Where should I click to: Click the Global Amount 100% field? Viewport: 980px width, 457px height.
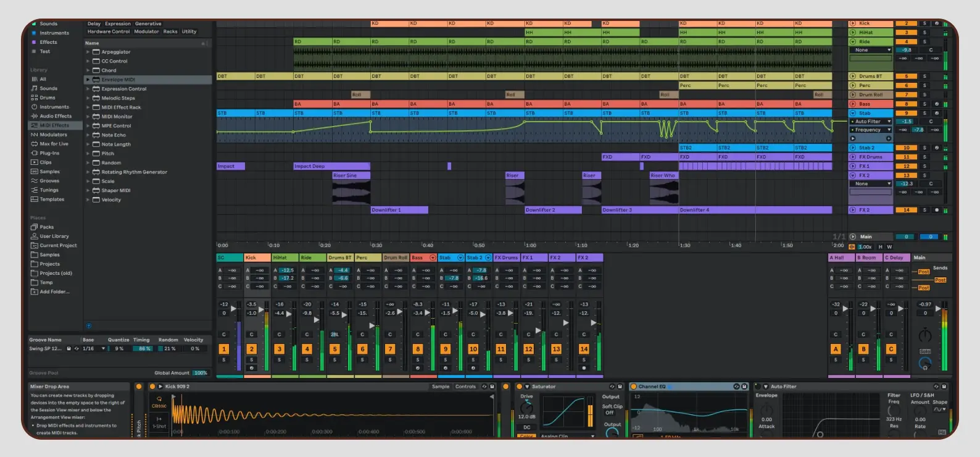201,373
